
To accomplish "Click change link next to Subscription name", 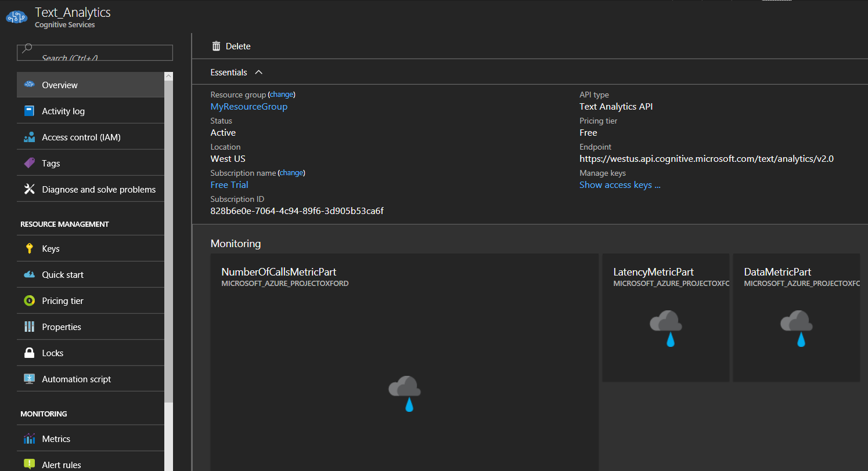I will point(291,173).
